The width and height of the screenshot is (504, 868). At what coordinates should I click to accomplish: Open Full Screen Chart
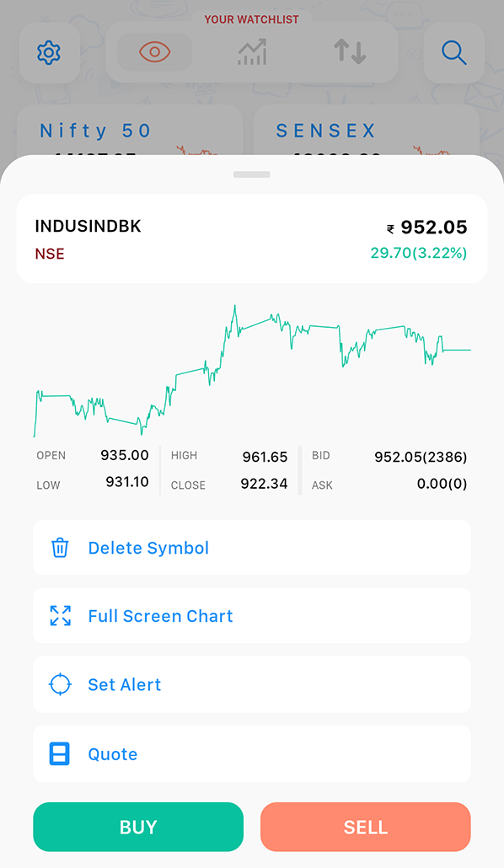click(x=252, y=615)
